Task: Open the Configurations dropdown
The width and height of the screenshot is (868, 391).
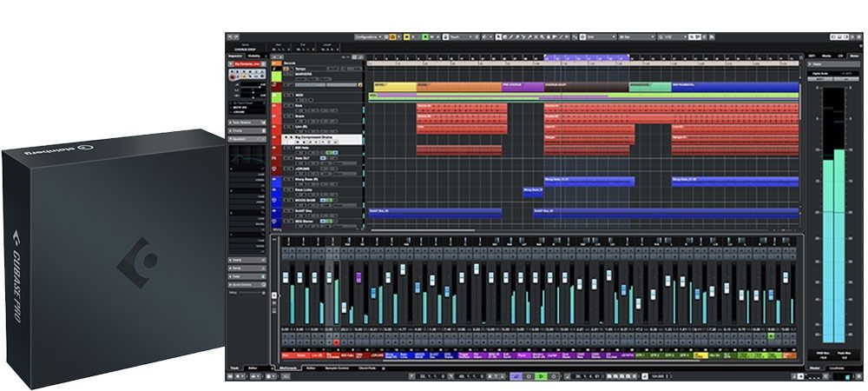Action: click(x=367, y=36)
